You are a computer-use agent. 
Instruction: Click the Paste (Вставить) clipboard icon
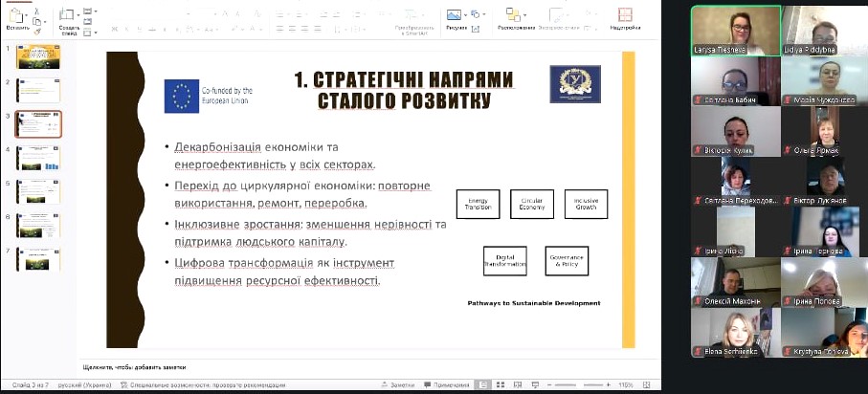tap(15, 15)
